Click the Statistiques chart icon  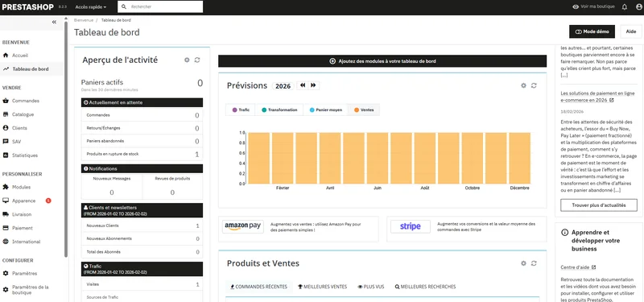tap(6, 155)
